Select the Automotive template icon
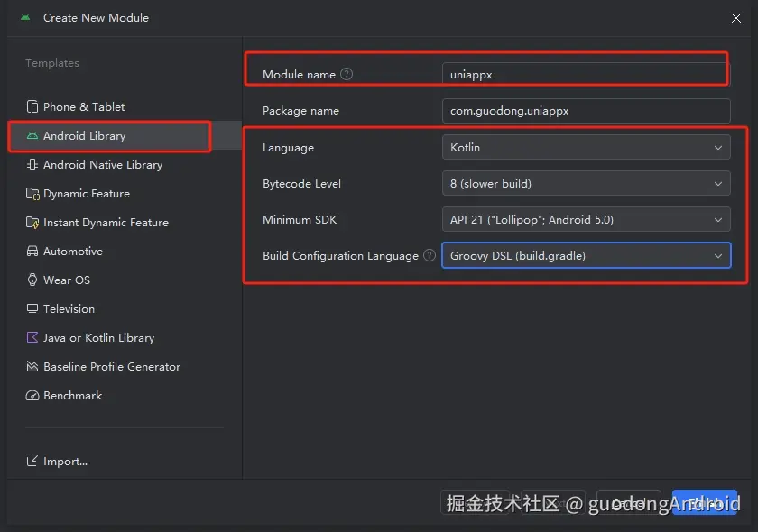The image size is (758, 532). pos(31,251)
